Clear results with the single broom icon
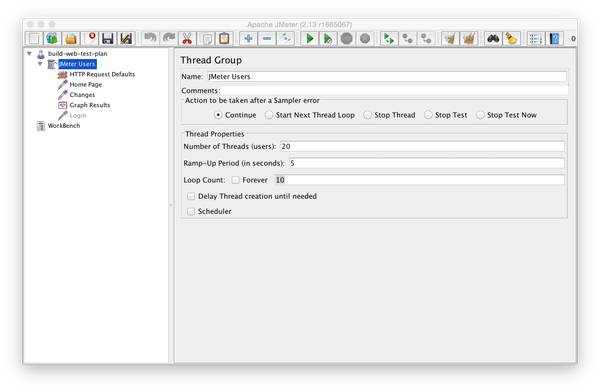This screenshot has height=392, width=600. pos(450,39)
